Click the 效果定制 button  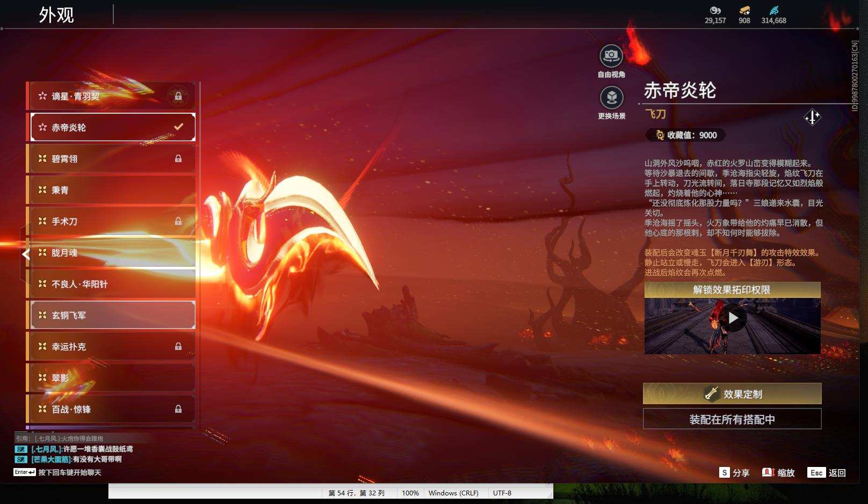[x=732, y=394]
